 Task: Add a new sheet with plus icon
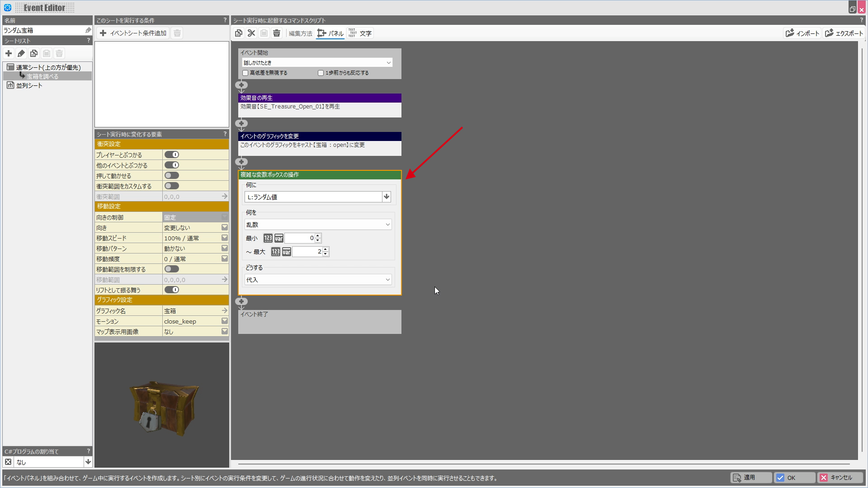point(9,53)
